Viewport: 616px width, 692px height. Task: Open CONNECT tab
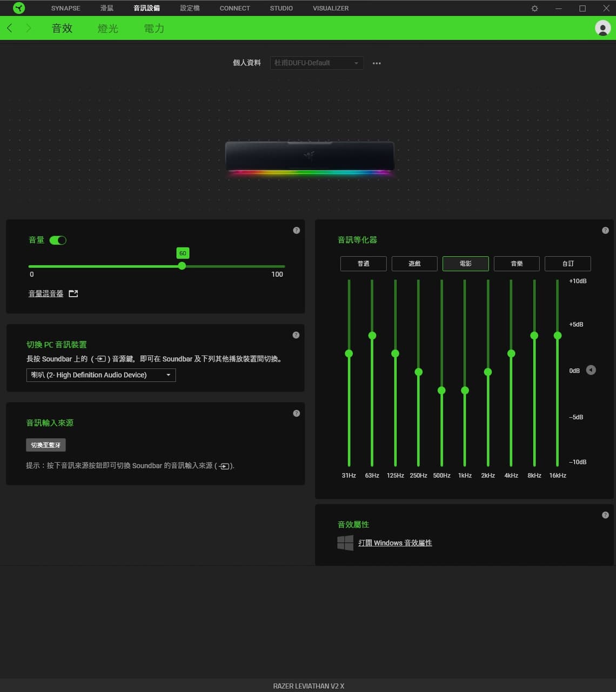235,9
